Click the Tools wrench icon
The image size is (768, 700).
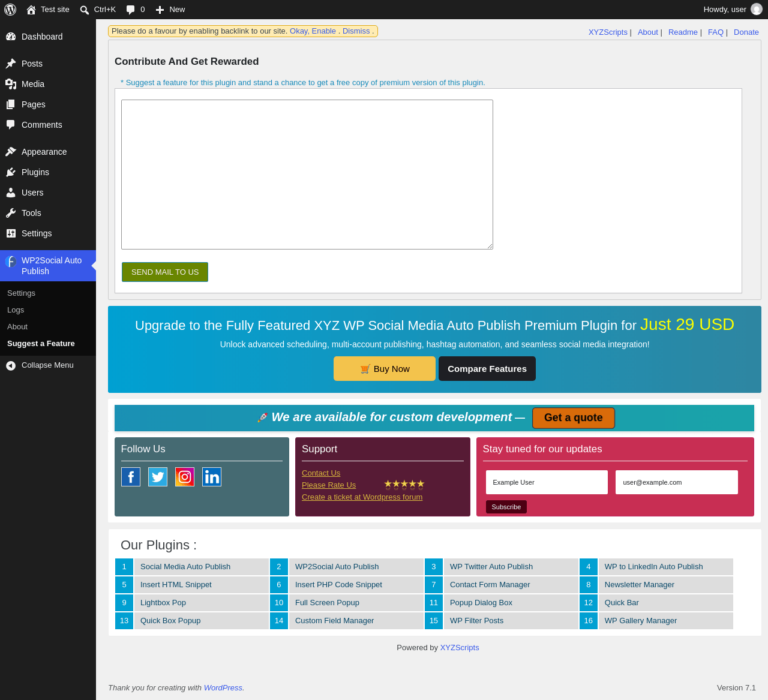pyautogui.click(x=11, y=213)
